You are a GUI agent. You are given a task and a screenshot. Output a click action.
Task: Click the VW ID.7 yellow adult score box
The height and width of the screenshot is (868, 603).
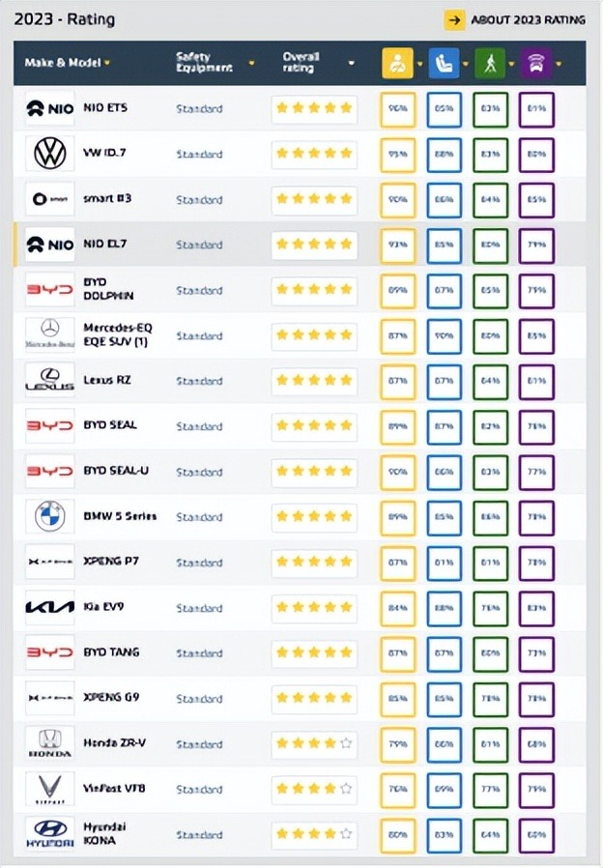point(397,154)
